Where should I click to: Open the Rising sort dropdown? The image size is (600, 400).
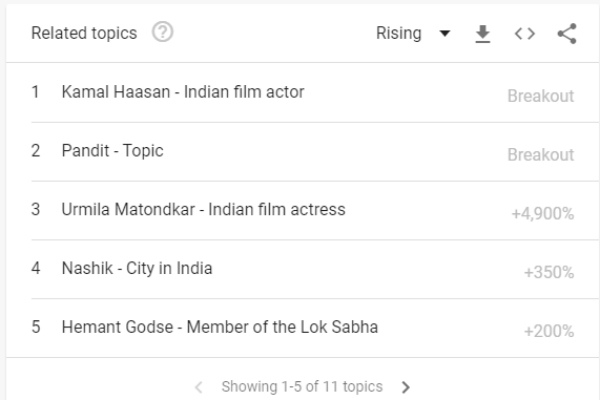tap(413, 33)
